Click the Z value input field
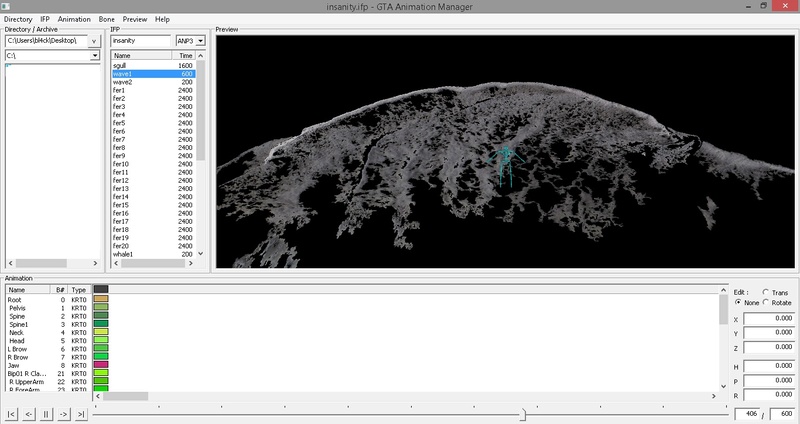 pyautogui.click(x=769, y=347)
